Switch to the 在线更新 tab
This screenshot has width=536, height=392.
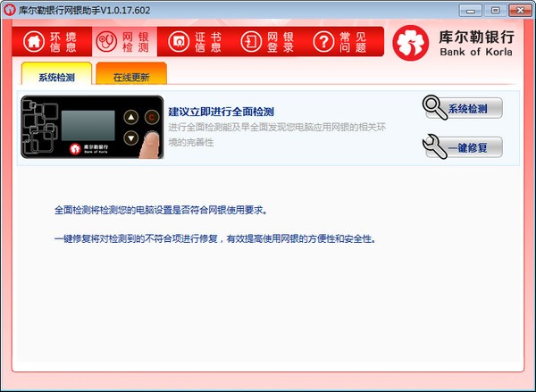131,73
